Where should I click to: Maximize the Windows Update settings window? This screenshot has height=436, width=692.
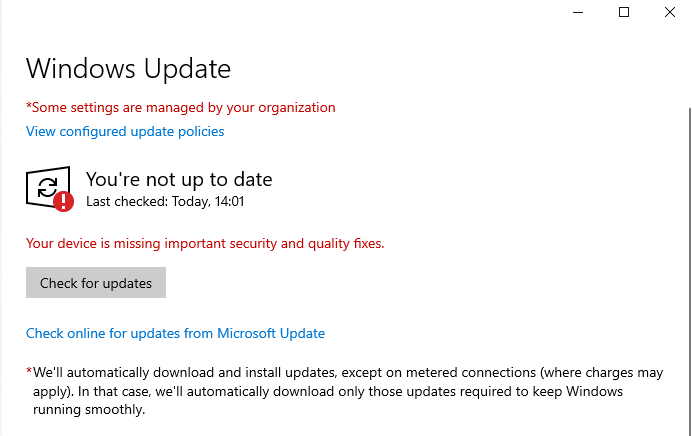624,12
